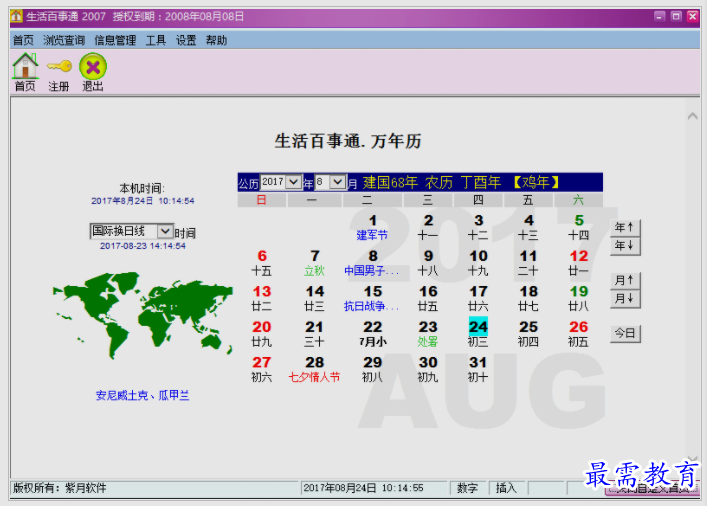Open the 信息管理 menu
The height and width of the screenshot is (506, 707).
[x=115, y=41]
